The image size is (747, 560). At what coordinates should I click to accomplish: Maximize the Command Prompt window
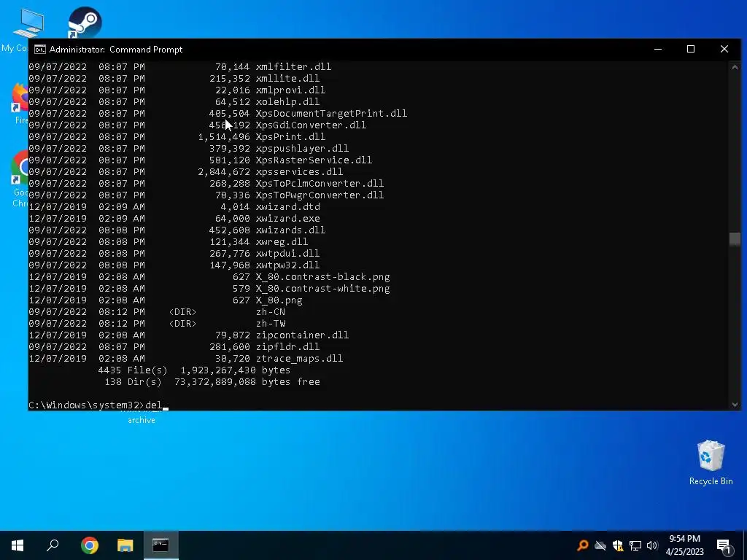tap(691, 49)
